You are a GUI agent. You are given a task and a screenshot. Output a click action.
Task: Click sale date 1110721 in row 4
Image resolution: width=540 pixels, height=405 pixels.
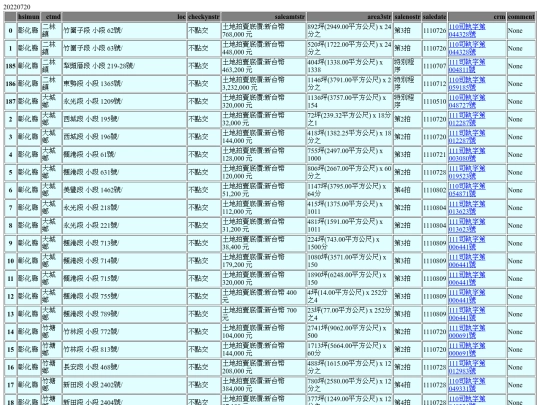[x=435, y=155]
